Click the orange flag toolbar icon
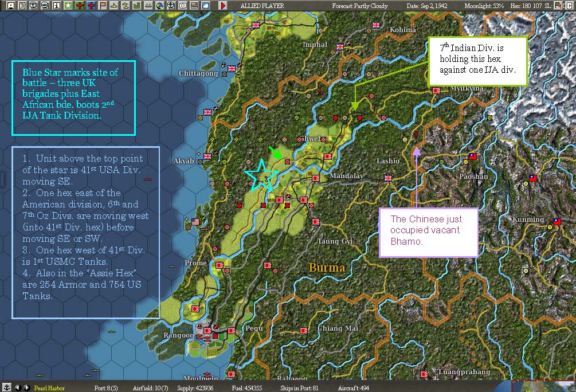 (103, 6)
